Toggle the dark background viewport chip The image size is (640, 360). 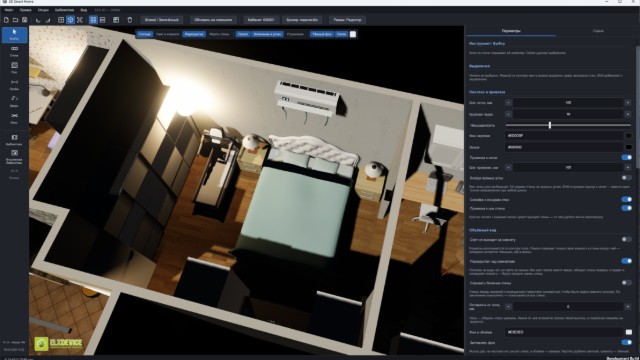pyautogui.click(x=322, y=34)
